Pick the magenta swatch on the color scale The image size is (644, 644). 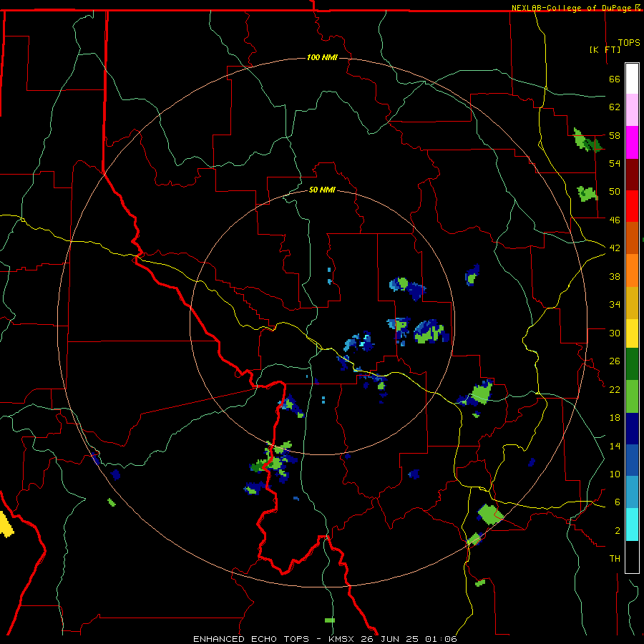coord(632,142)
